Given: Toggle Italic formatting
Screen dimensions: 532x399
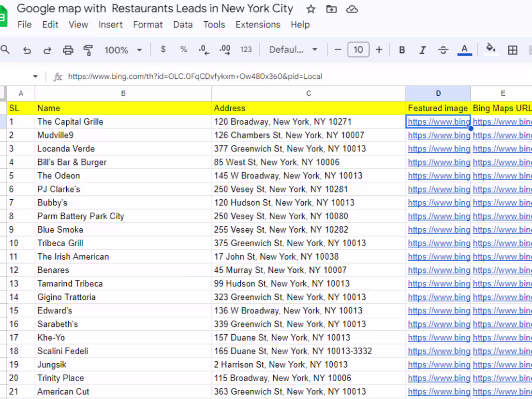Looking at the screenshot, I should point(422,50).
